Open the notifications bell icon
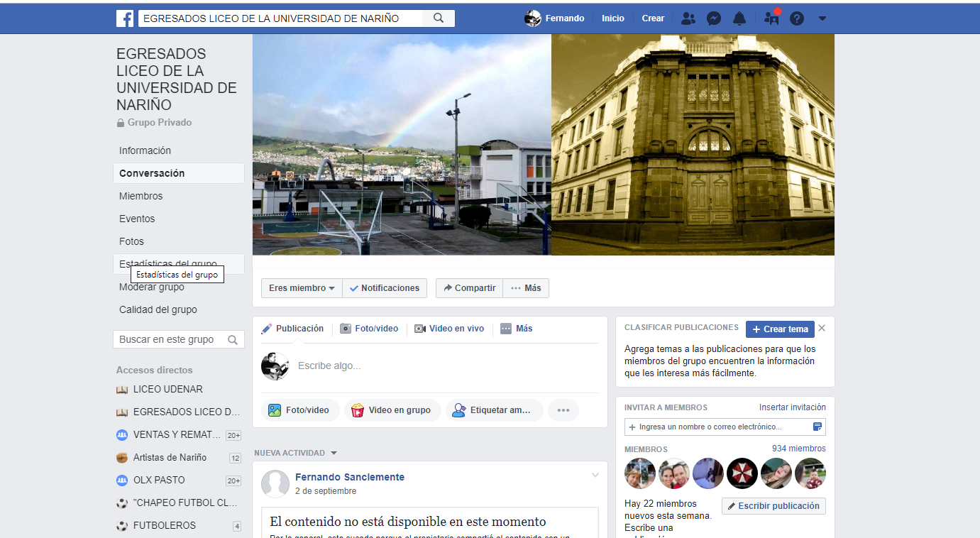Image resolution: width=980 pixels, height=538 pixels. pos(739,18)
